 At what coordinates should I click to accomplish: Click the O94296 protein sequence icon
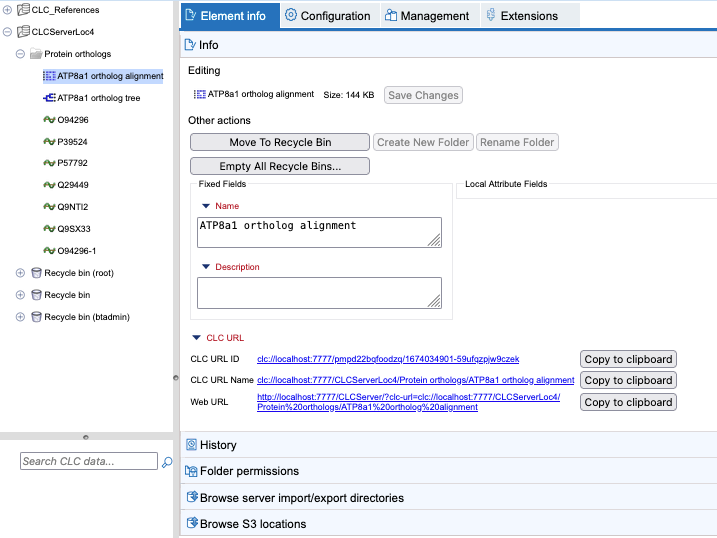(x=49, y=120)
